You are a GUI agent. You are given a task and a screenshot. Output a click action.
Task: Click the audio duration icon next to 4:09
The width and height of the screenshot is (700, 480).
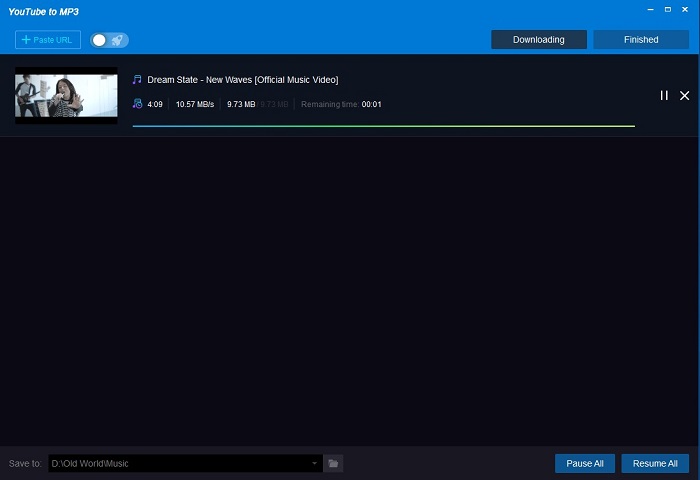pos(137,104)
